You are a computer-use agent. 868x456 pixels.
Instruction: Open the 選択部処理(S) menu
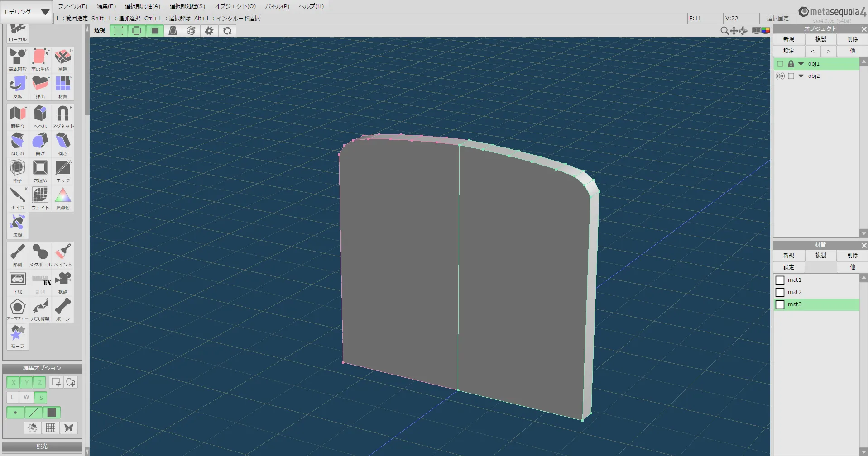coord(187,6)
